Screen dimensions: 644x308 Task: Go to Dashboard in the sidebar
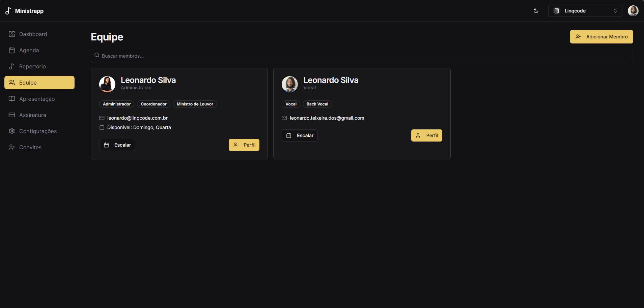pyautogui.click(x=33, y=34)
